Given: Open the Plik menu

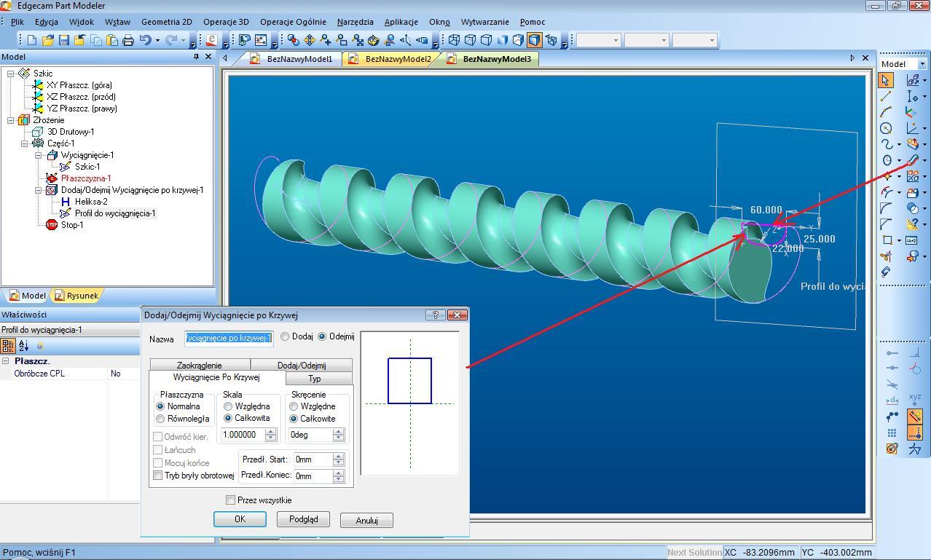Looking at the screenshot, I should (x=17, y=22).
